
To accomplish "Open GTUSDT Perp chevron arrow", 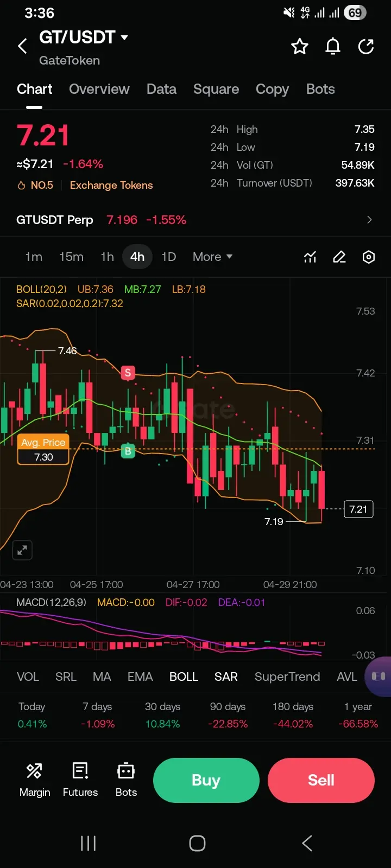I will pyautogui.click(x=369, y=220).
